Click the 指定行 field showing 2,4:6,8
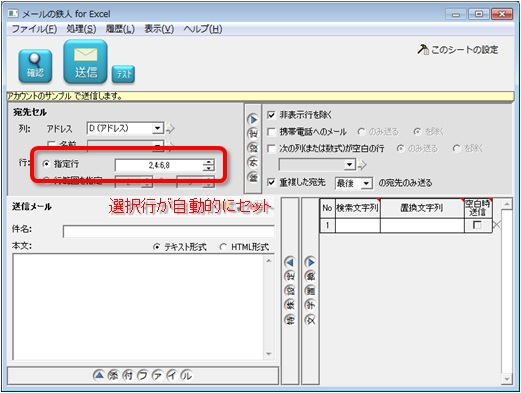The image size is (521, 393). point(159,165)
